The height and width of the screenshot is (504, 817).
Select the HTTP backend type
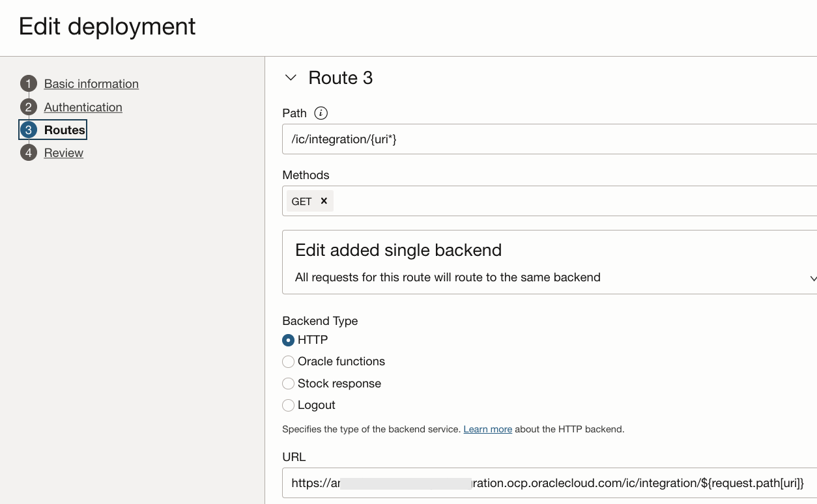[x=289, y=340]
